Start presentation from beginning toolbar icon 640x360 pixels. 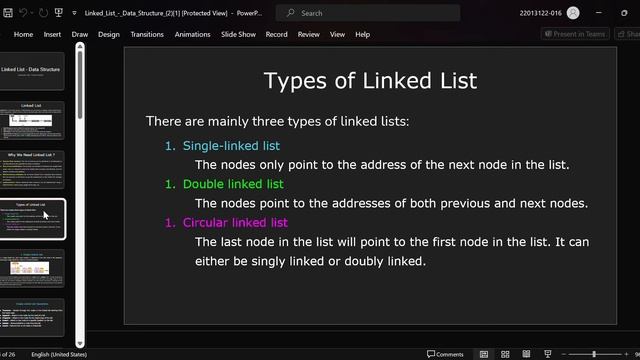point(59,13)
